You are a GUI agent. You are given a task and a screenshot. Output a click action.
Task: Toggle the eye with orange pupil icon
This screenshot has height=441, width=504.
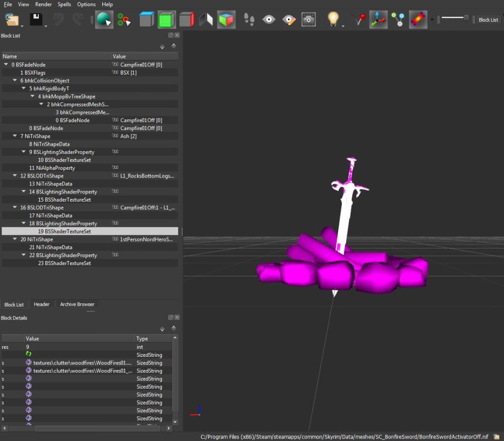click(x=289, y=20)
